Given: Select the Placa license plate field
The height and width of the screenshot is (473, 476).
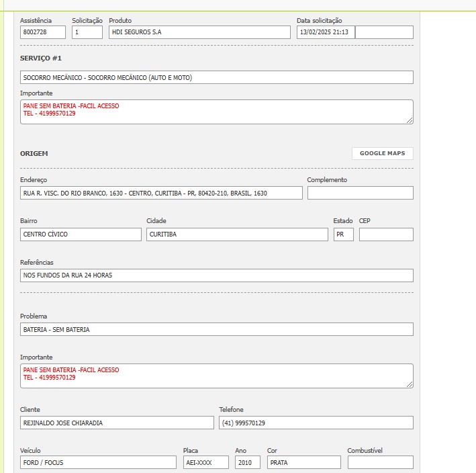Looking at the screenshot, I should click(x=205, y=462).
